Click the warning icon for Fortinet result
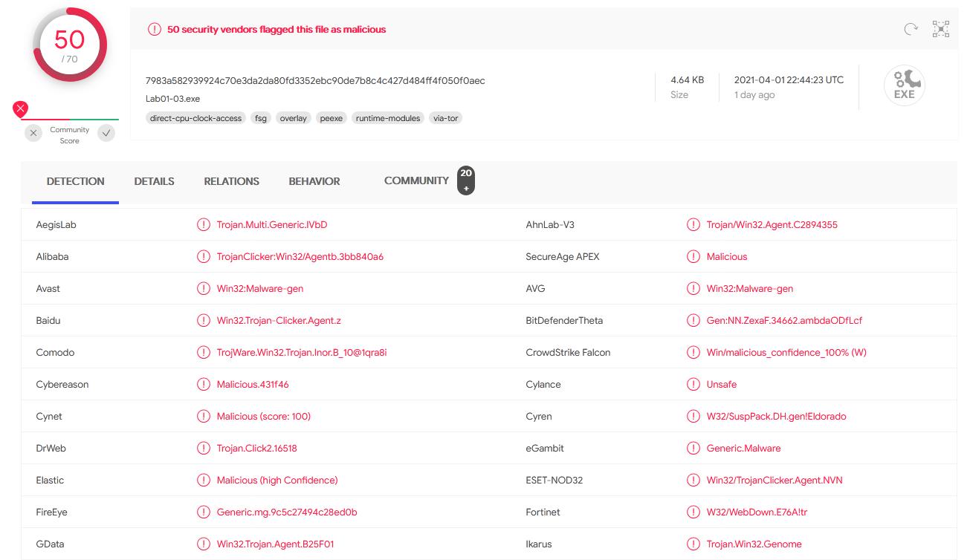Viewport: 970px width, 560px height. (693, 512)
